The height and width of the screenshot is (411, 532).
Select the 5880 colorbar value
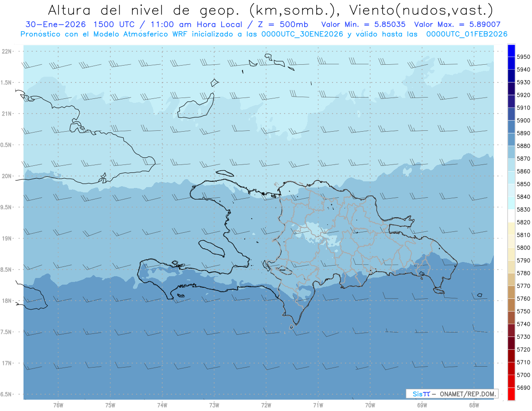click(524, 146)
